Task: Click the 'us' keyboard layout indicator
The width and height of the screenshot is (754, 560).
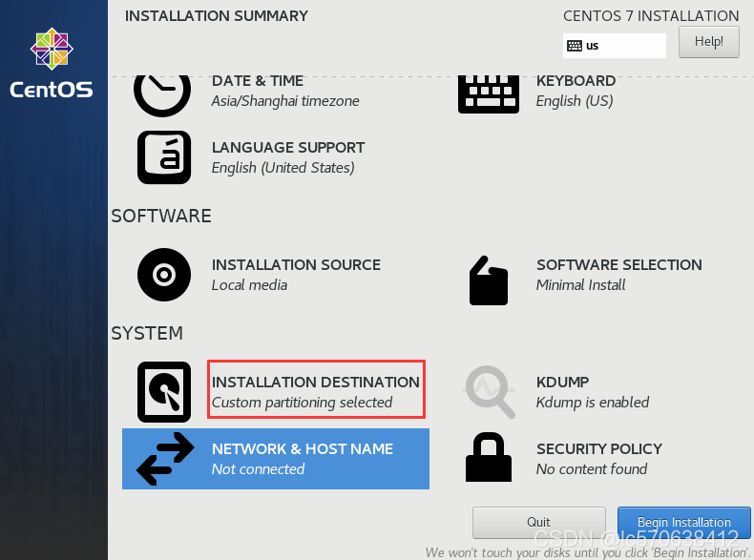Action: [x=614, y=46]
